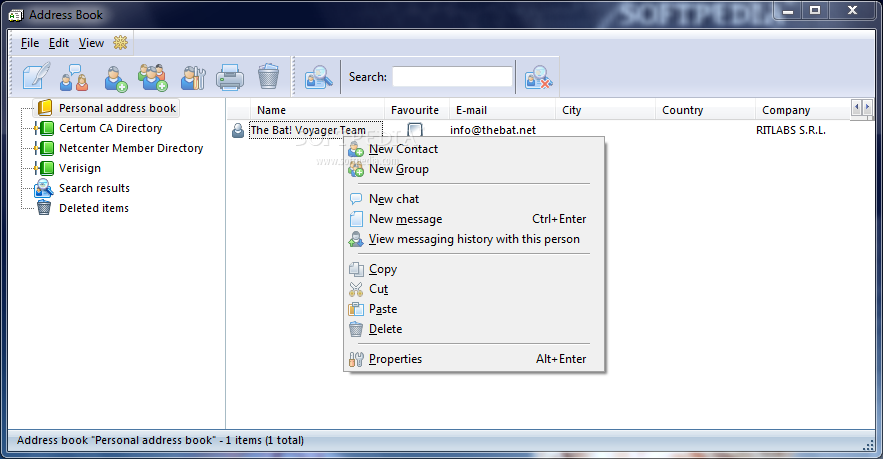Maximize the Address Book window
This screenshot has width=883, height=459.
click(x=815, y=10)
